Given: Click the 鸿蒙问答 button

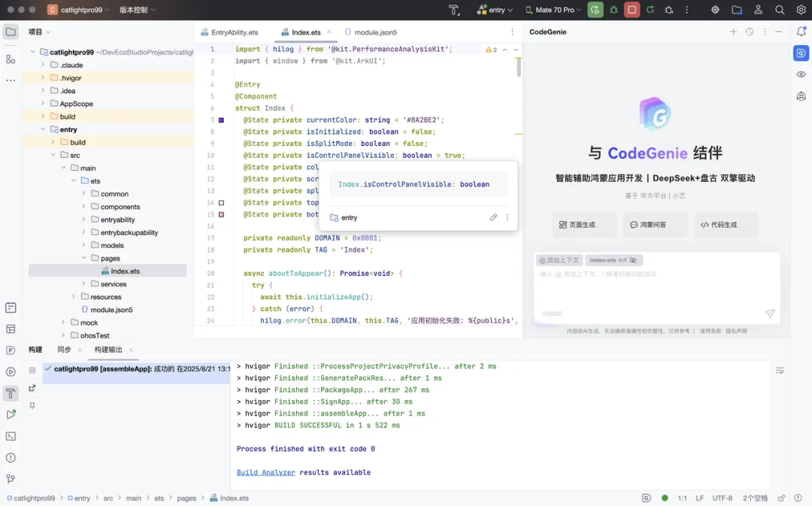Looking at the screenshot, I should click(x=655, y=225).
